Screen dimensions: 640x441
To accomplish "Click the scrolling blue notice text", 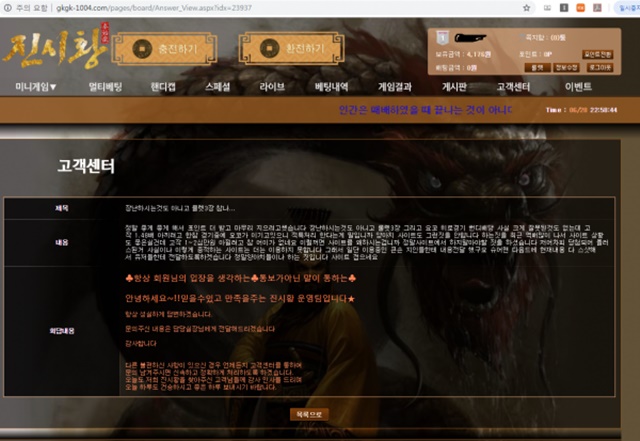I will [x=425, y=110].
